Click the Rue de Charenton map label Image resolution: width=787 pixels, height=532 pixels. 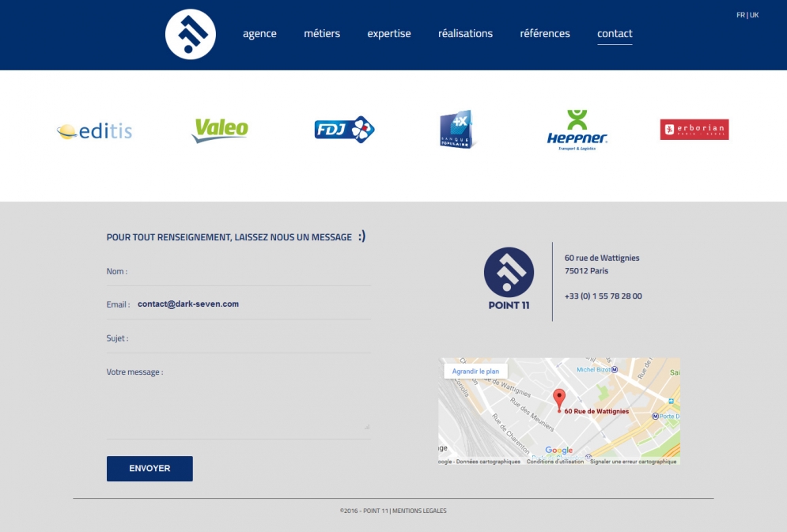(510, 433)
